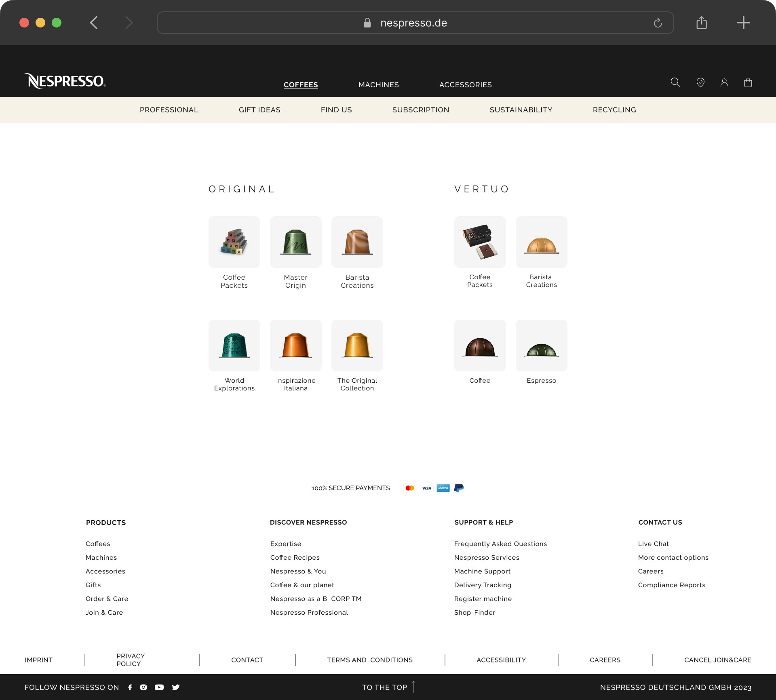776x700 pixels.
Task: Open the user account icon
Action: [724, 82]
